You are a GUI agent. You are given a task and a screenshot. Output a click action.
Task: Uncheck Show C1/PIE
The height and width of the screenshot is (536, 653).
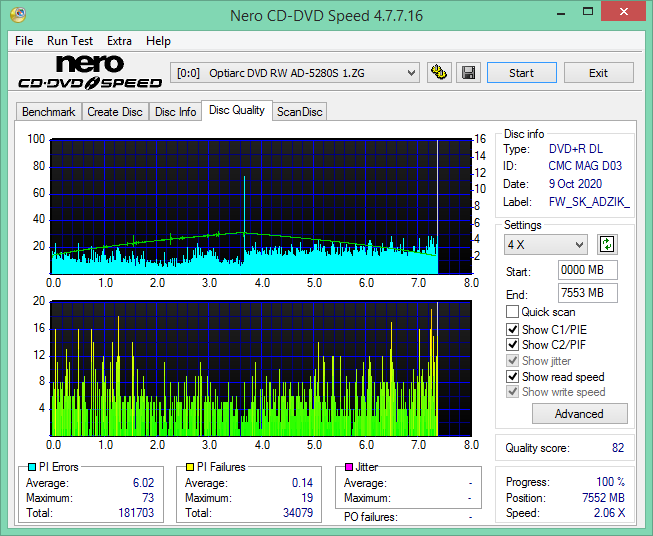512,329
